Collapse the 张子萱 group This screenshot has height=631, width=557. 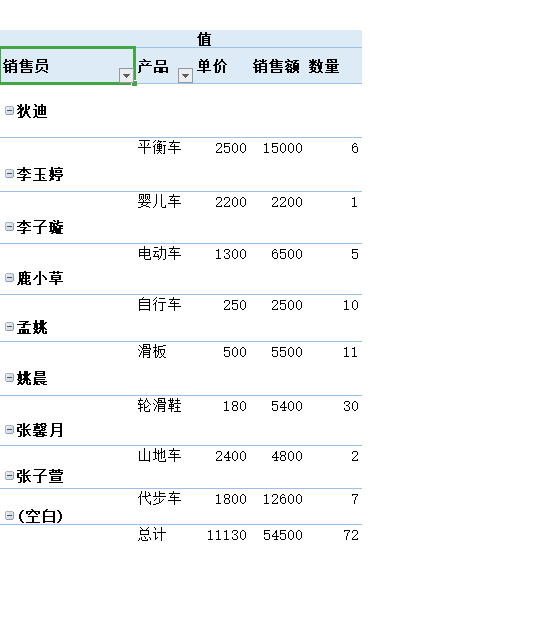pos(9,476)
